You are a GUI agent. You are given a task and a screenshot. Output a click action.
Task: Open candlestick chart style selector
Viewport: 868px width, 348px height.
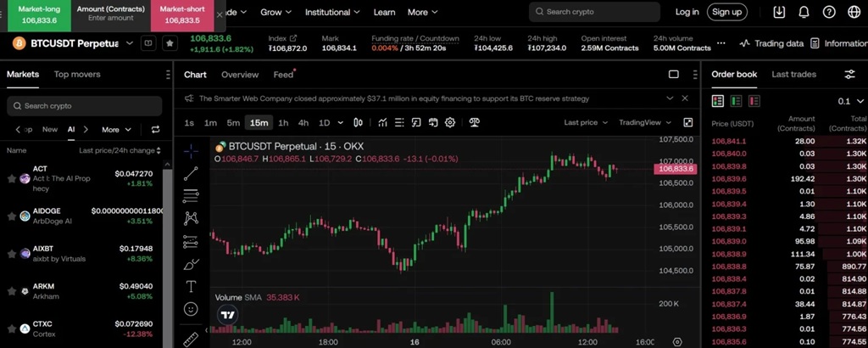pyautogui.click(x=359, y=122)
